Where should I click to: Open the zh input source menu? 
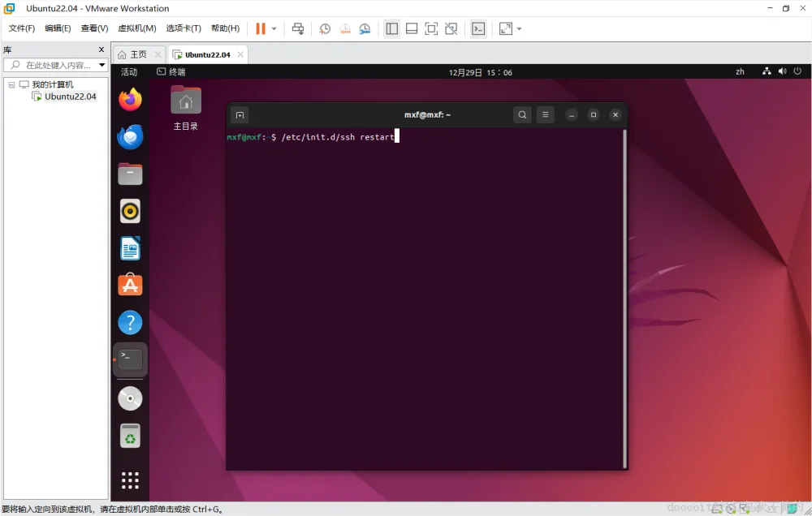coord(740,71)
